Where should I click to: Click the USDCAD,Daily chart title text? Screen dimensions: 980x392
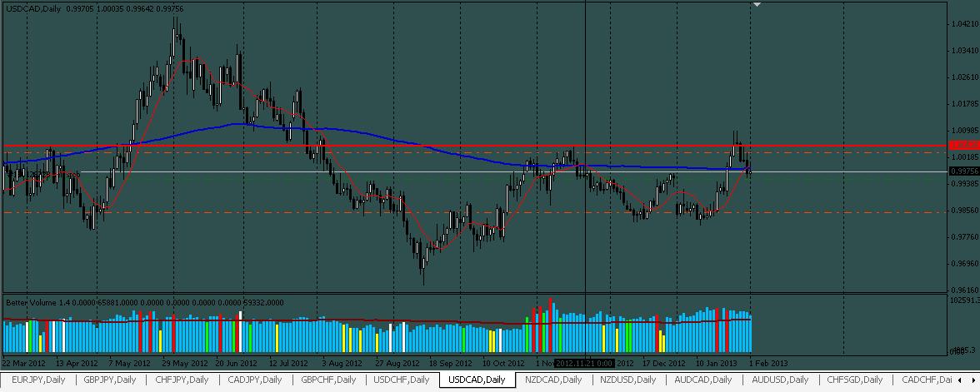[32, 7]
